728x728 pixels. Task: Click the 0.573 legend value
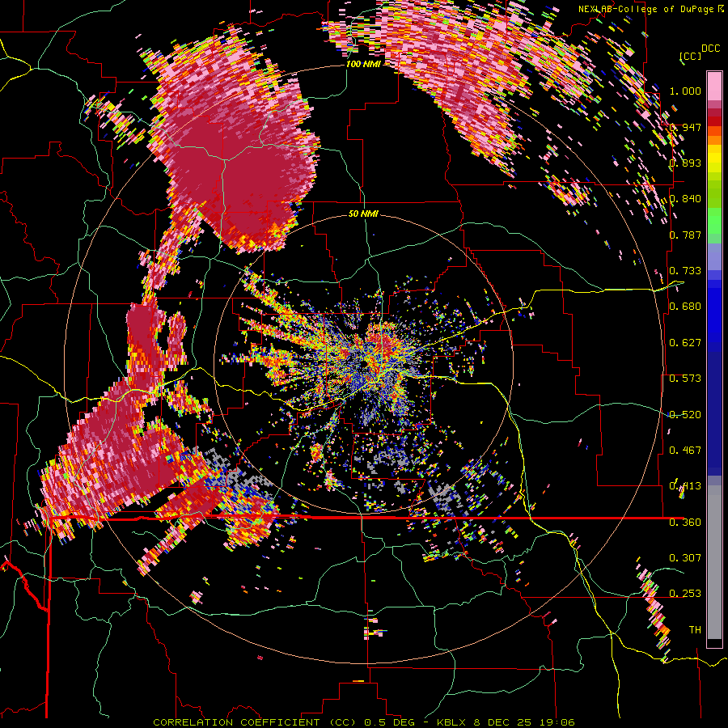coord(685,379)
